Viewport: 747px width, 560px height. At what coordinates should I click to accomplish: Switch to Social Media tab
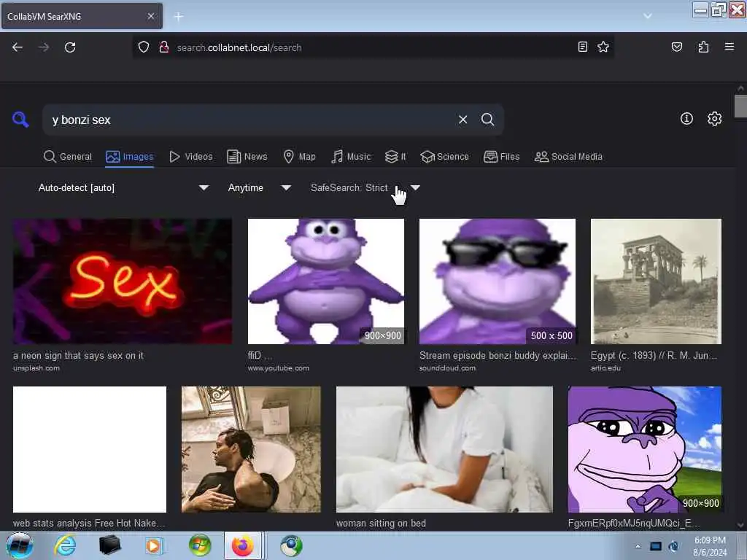pos(568,157)
